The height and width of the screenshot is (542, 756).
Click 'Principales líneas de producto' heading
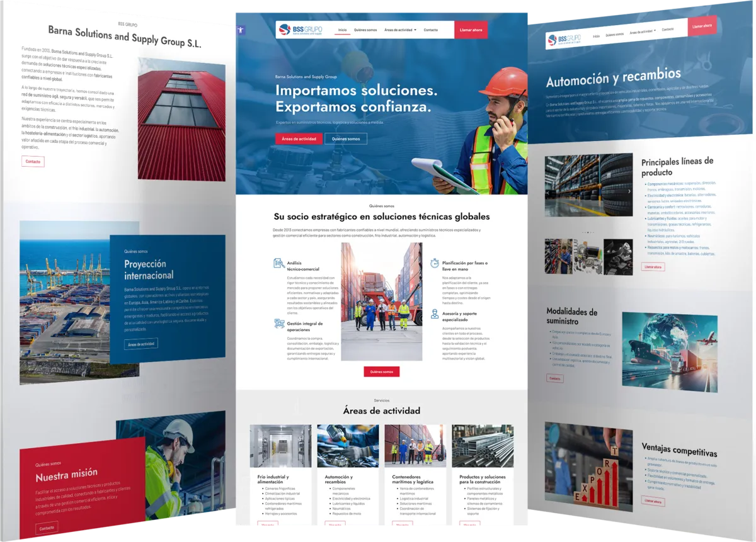(677, 167)
